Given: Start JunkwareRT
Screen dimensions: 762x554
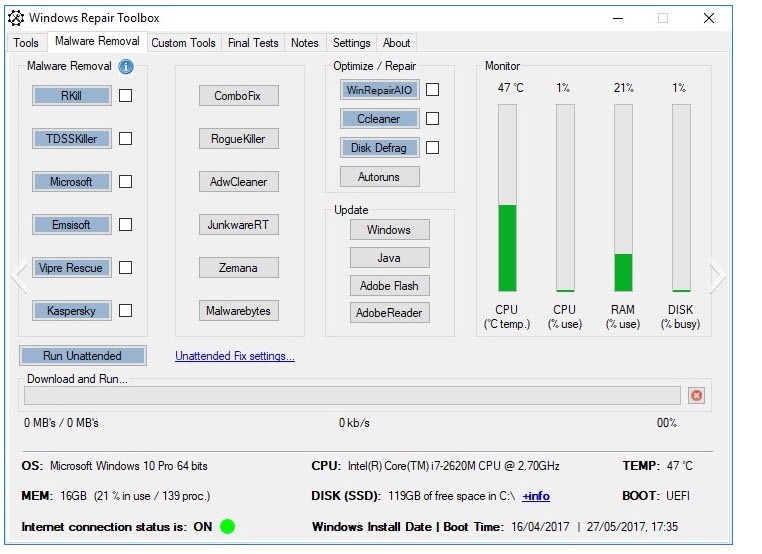Looking at the screenshot, I should pos(239,225).
